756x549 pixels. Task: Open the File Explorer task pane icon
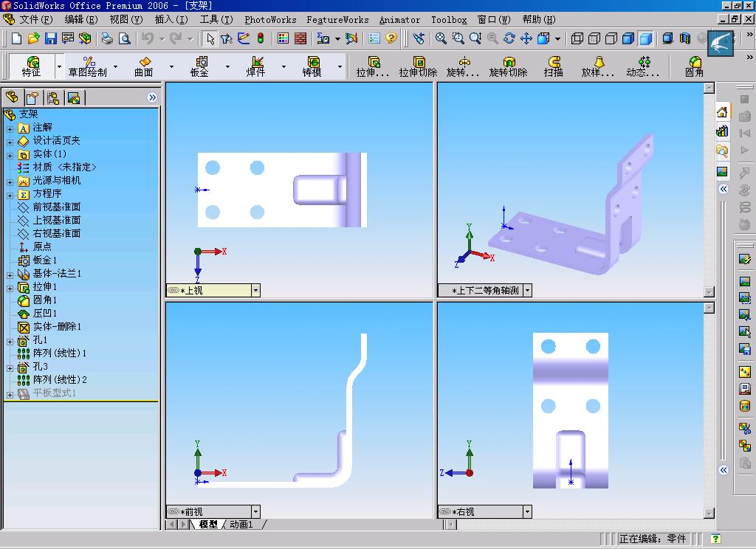click(722, 151)
